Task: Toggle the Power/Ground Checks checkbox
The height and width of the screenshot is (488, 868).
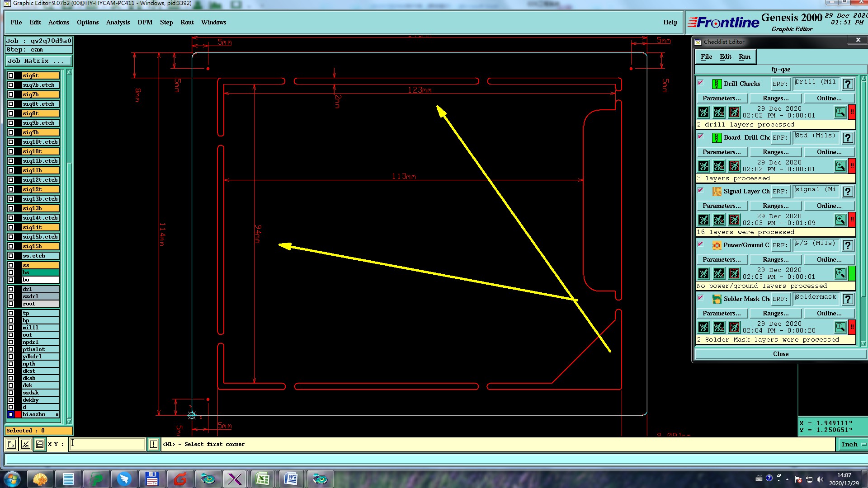Action: point(701,244)
